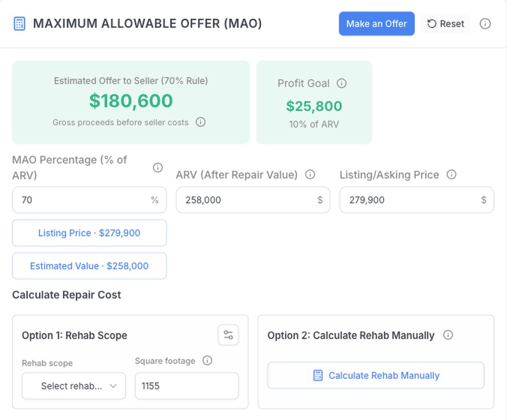The height and width of the screenshot is (420, 507).
Task: Click info icon beside Gross proceeds text
Action: click(200, 122)
